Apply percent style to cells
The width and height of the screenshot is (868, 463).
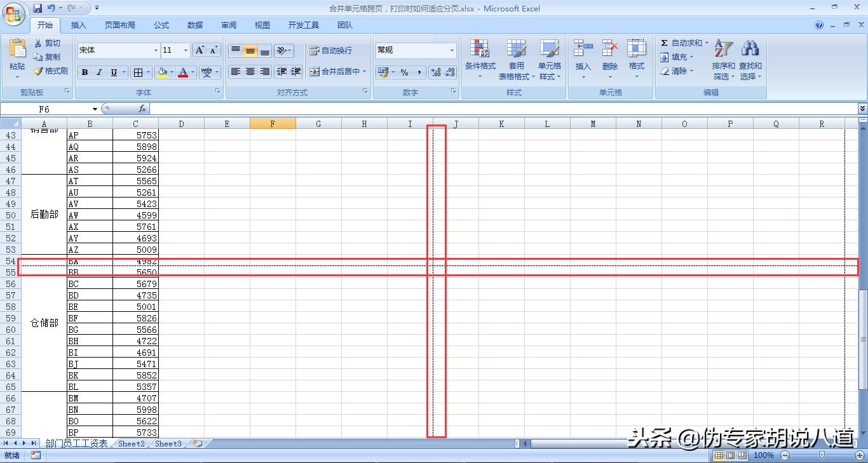pyautogui.click(x=404, y=72)
